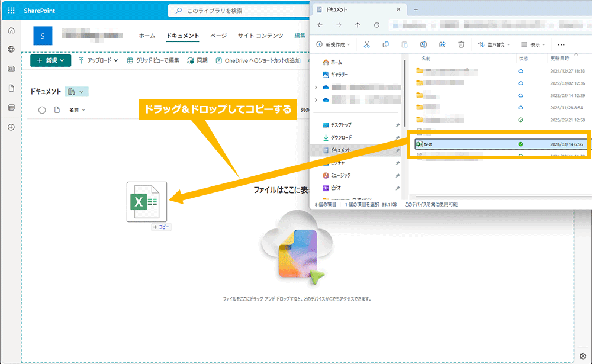Viewport: 592px width, 364px height.
Task: Open Explorer 新規作成 dropdown
Action: [333, 44]
